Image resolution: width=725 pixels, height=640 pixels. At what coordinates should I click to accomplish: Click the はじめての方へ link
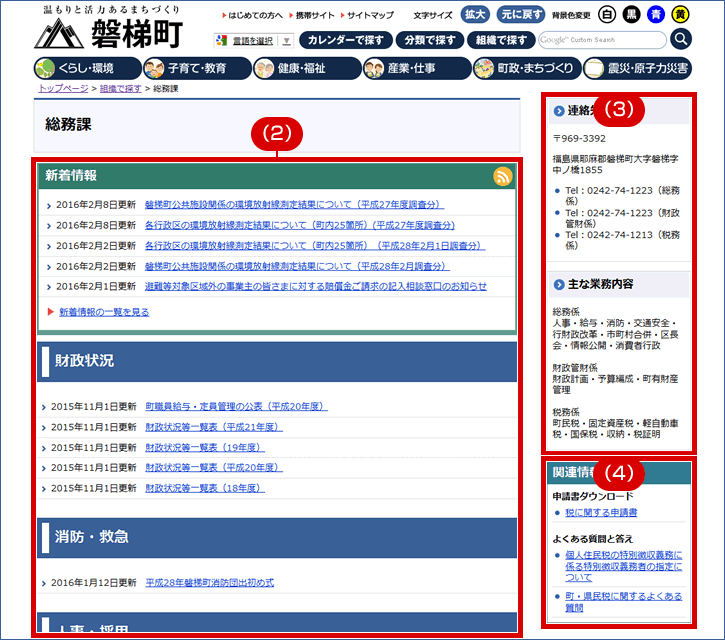tap(255, 15)
